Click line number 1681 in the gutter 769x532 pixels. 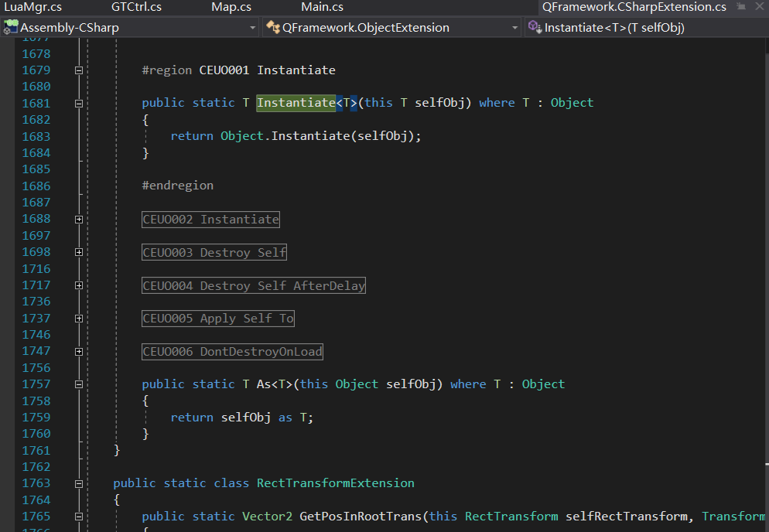(x=36, y=104)
